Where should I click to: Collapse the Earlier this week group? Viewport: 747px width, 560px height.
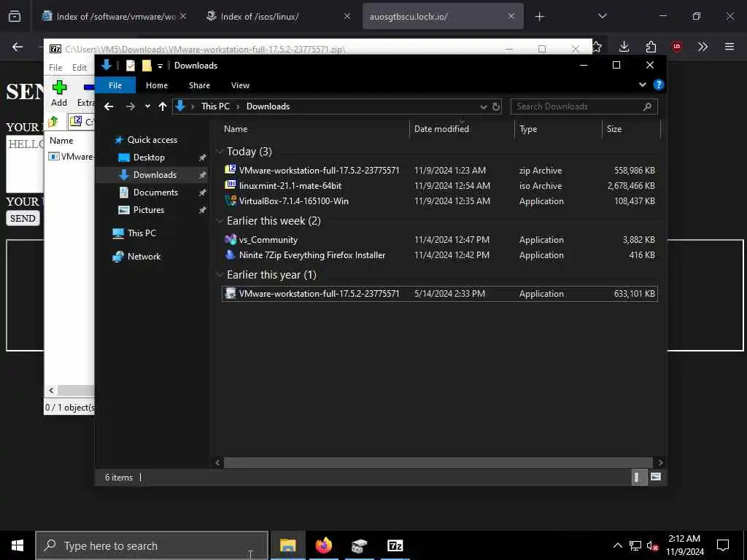click(x=220, y=221)
